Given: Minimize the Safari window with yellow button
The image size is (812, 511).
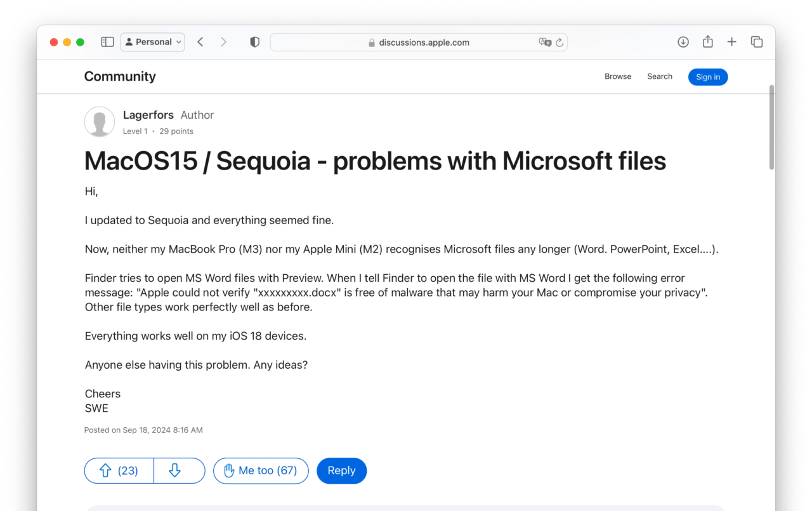Looking at the screenshot, I should coord(67,42).
